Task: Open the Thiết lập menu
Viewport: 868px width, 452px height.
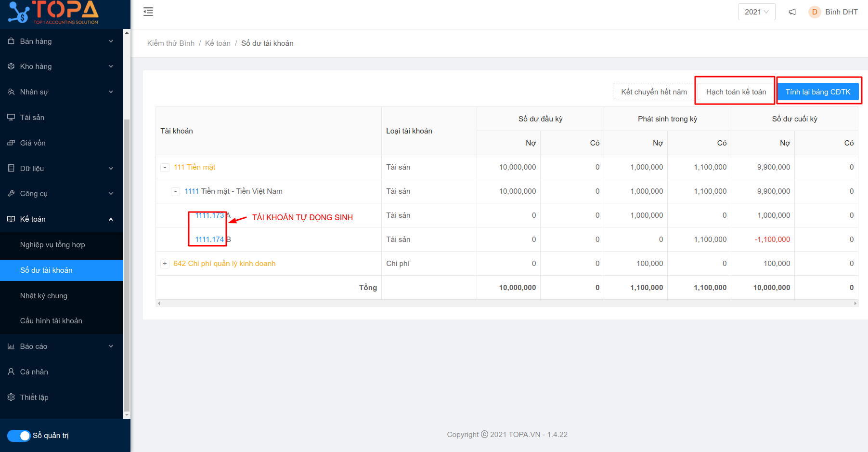Action: tap(62, 398)
